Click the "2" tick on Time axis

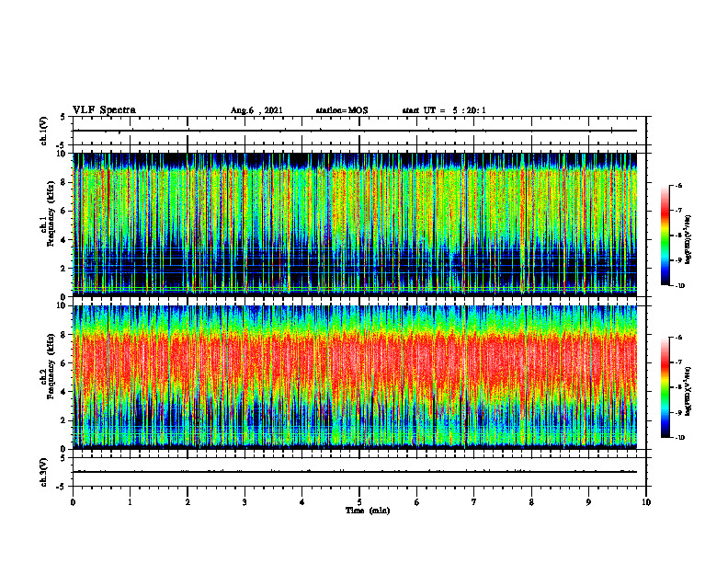point(188,501)
